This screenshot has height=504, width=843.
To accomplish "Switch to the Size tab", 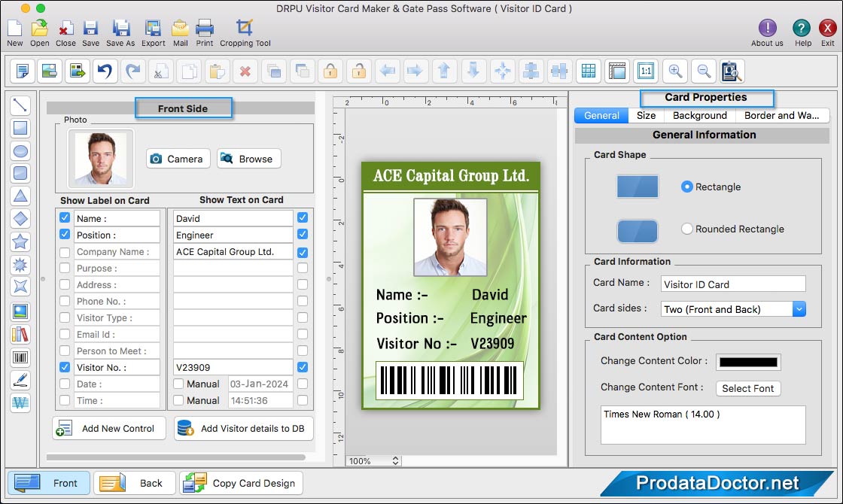I will pos(647,116).
